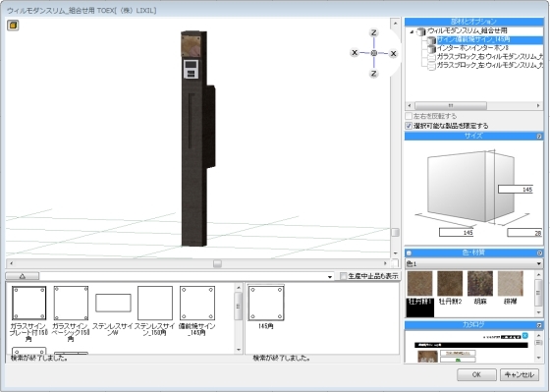Screen dimensions: 550x392
Task: Select ガラスサイン プレート付150角 product thumbnail
Action: pos(28,303)
